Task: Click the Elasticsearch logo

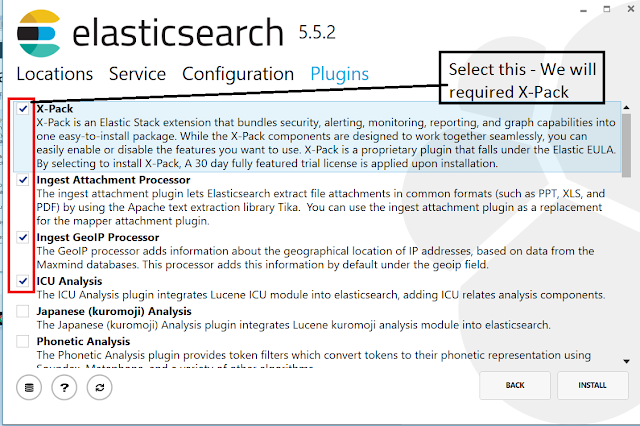Action: (39, 33)
